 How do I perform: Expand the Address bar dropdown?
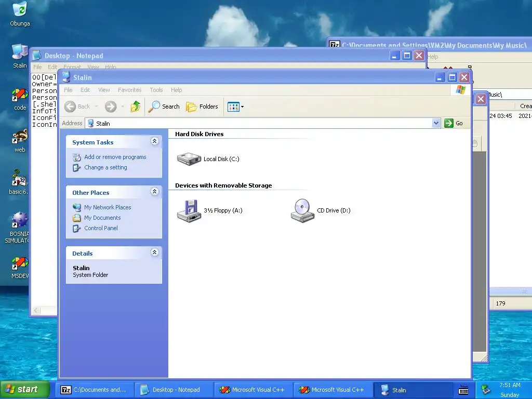[x=436, y=123]
